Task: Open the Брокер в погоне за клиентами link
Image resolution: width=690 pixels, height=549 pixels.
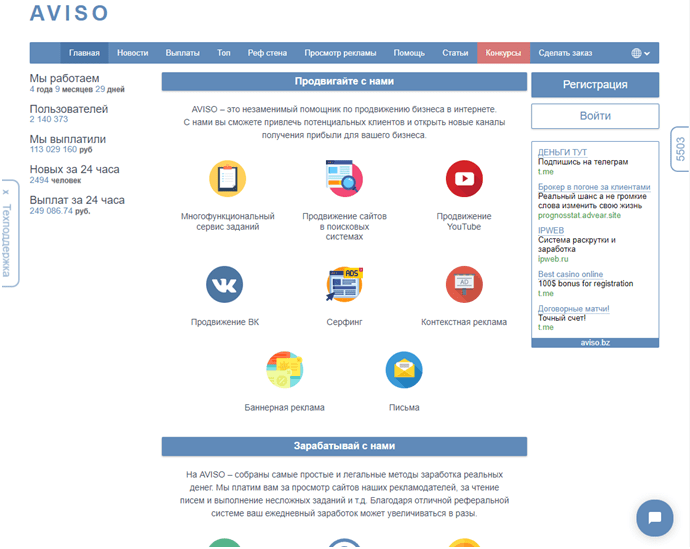Action: (594, 187)
